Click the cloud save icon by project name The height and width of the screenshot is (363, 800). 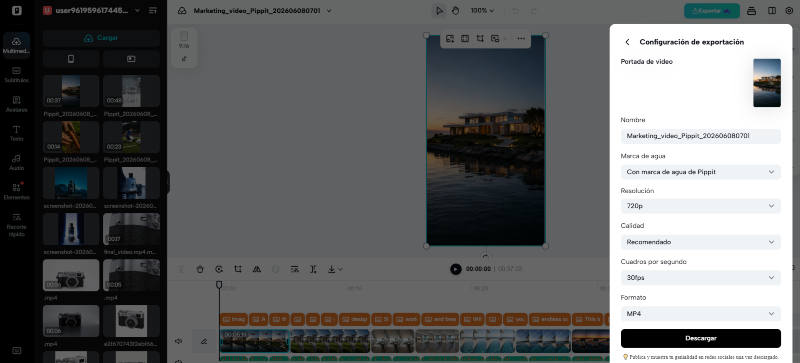click(x=182, y=11)
